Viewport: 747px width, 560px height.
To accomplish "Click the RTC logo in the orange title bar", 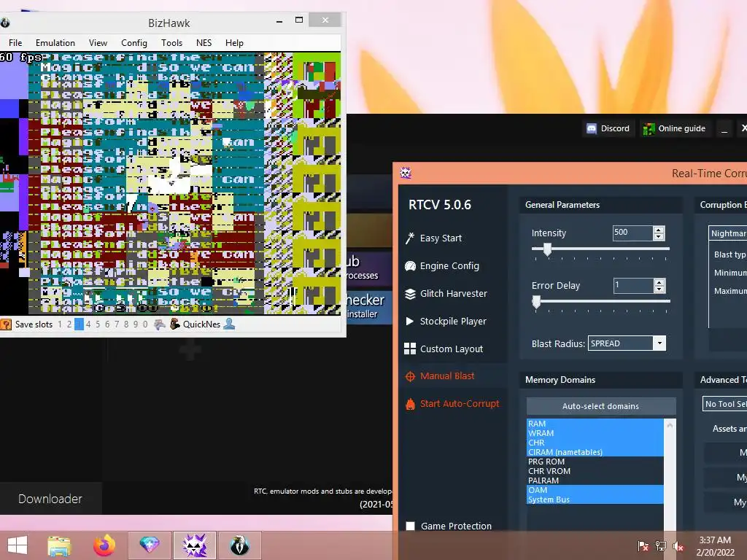I will coord(406,173).
